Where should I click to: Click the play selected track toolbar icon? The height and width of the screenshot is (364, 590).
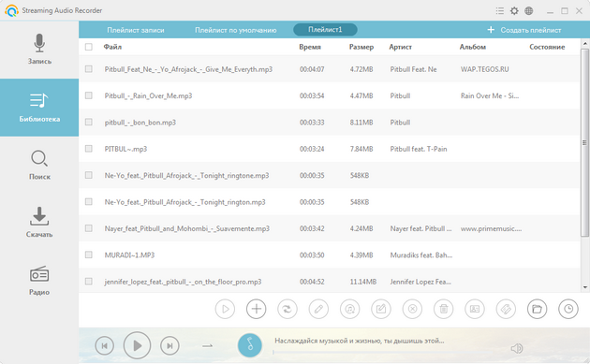[225, 309]
